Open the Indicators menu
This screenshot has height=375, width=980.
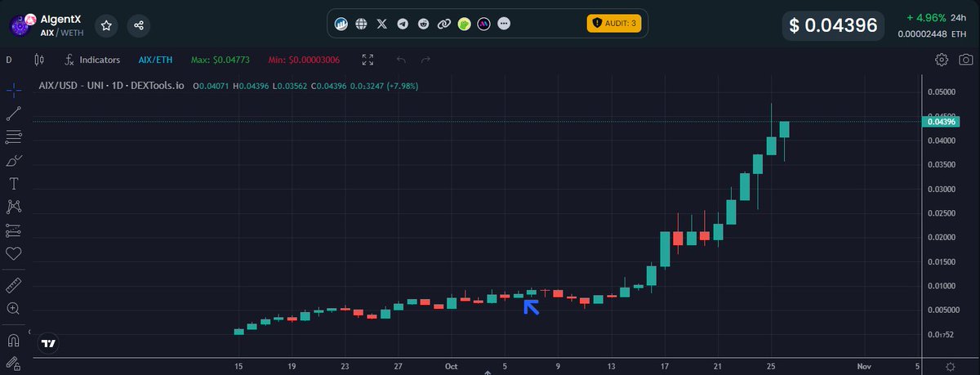point(92,60)
